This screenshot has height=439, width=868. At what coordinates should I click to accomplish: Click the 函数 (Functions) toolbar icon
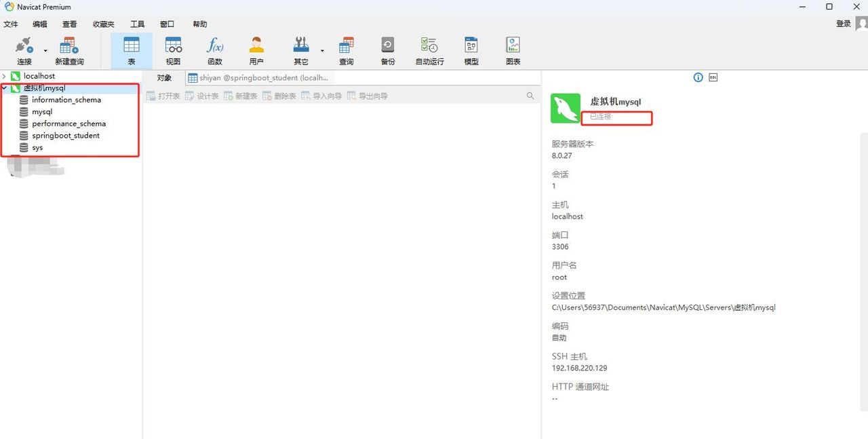(214, 49)
